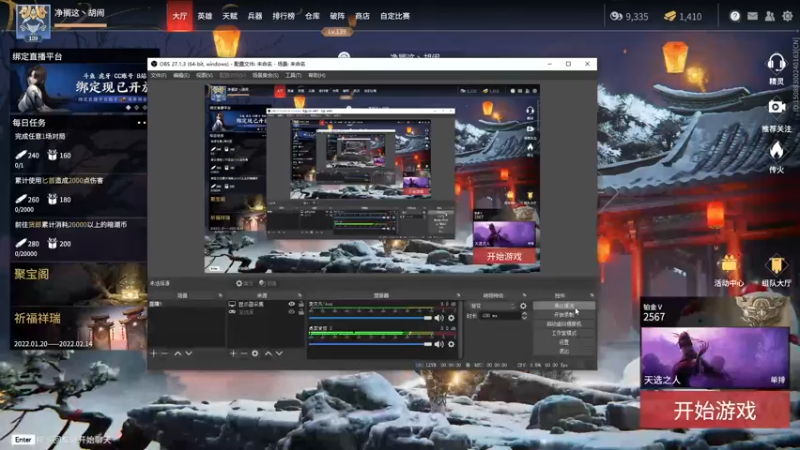Open the transition properties gear in 转场特效
This screenshot has width=800, height=450.
tap(523, 306)
